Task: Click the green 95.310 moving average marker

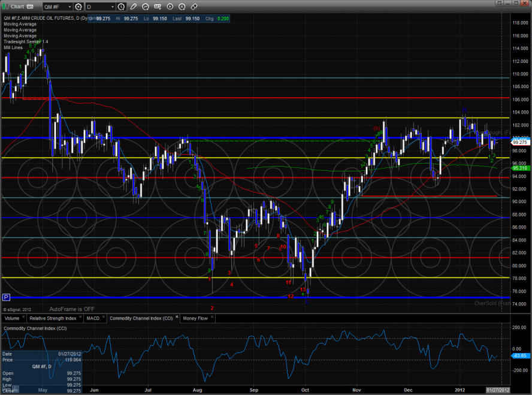Action: [x=520, y=168]
